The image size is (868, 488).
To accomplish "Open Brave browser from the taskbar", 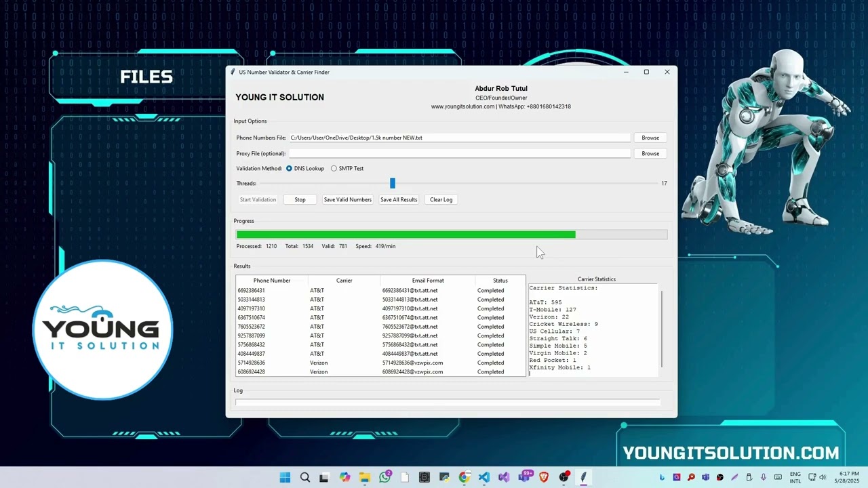I will 544,477.
